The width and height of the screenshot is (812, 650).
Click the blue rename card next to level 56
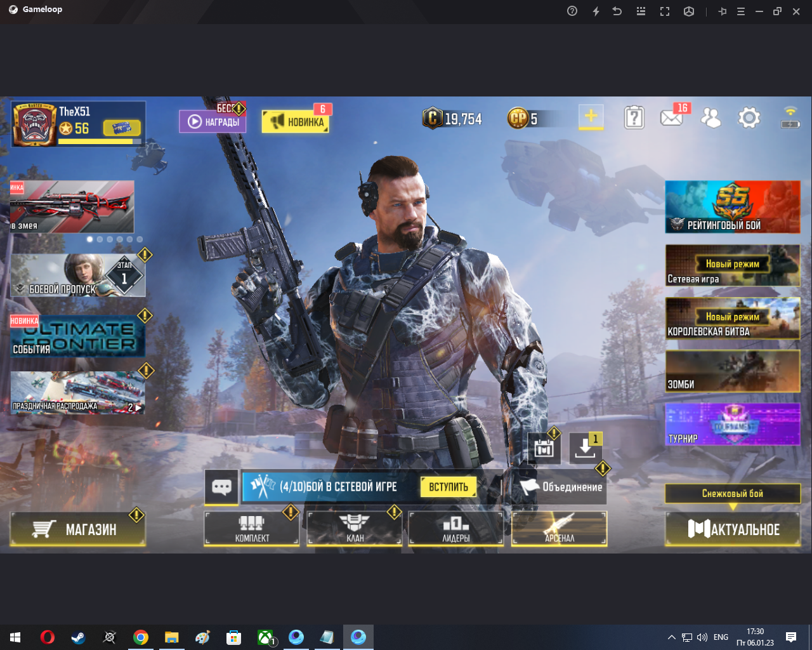122,128
